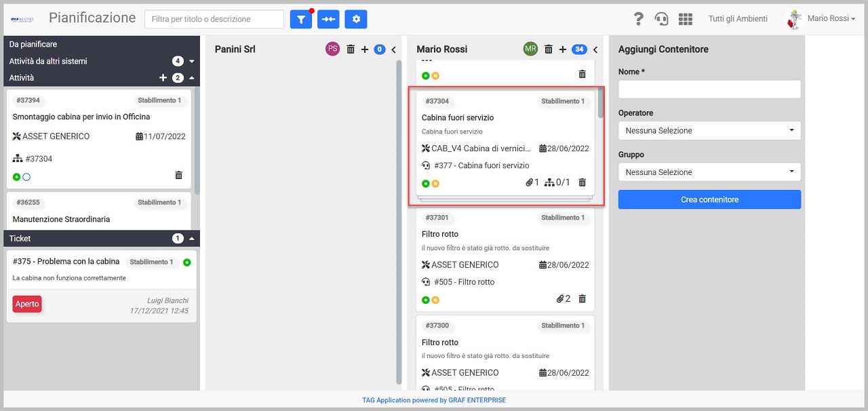This screenshot has width=868, height=411.
Task: Add new Attività with the plus icon
Action: (x=163, y=78)
